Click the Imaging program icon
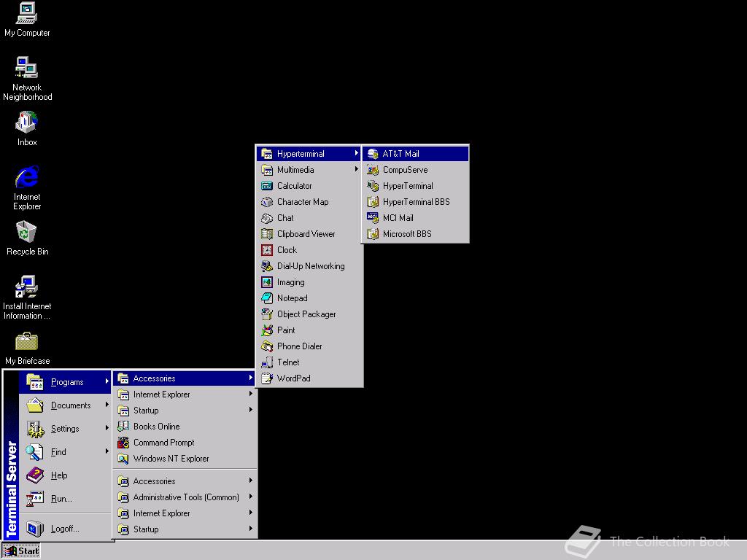Viewport: 747px width, 560px height. pyautogui.click(x=267, y=282)
